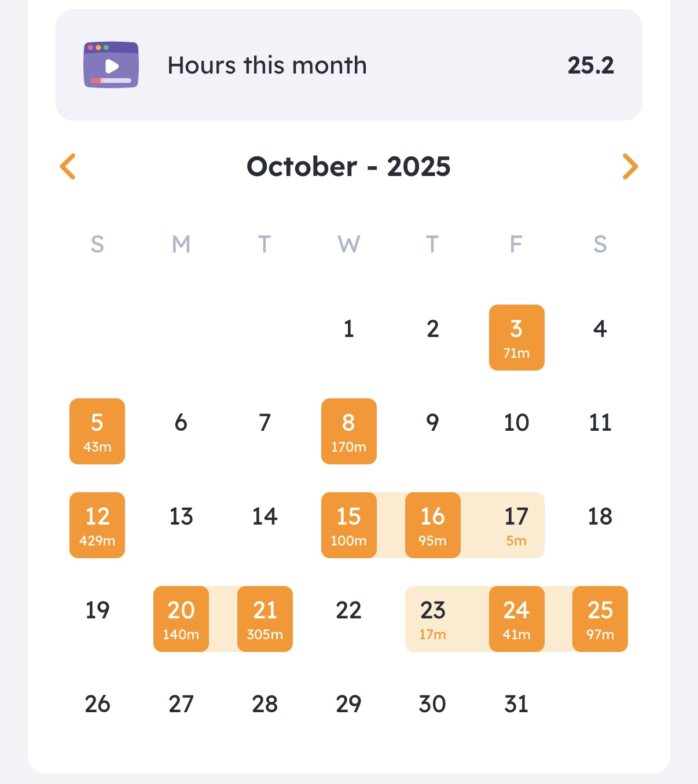Viewport: 698px width, 784px height.
Task: Click October 23 with 17m
Action: (432, 619)
